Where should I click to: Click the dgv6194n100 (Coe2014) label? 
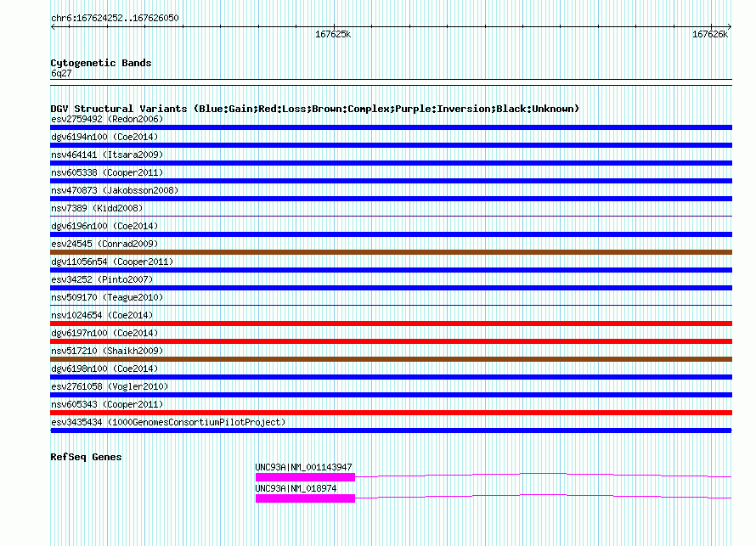click(104, 137)
